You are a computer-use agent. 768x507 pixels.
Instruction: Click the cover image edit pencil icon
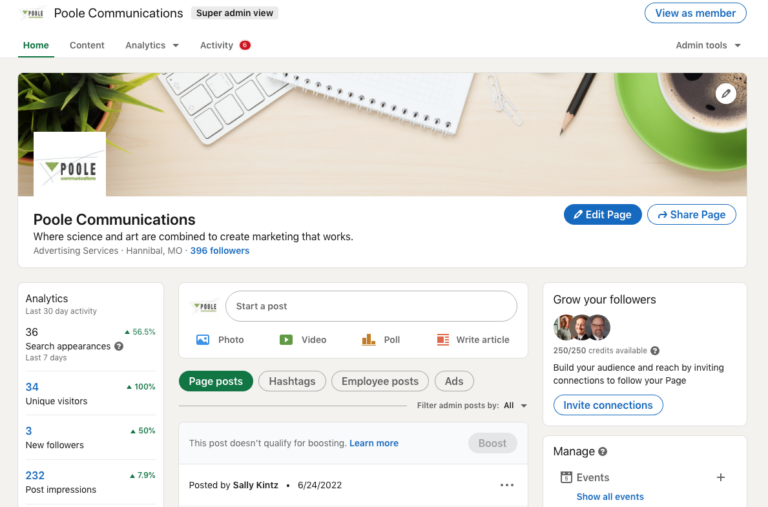(725, 93)
